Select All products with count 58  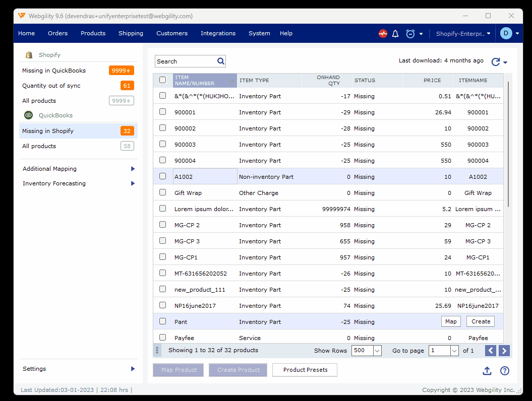(78, 146)
